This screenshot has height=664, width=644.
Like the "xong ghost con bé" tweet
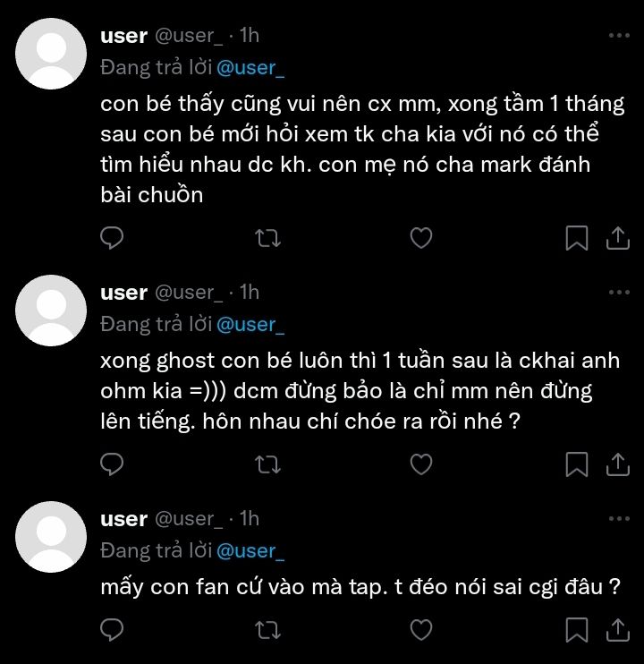[x=420, y=464]
